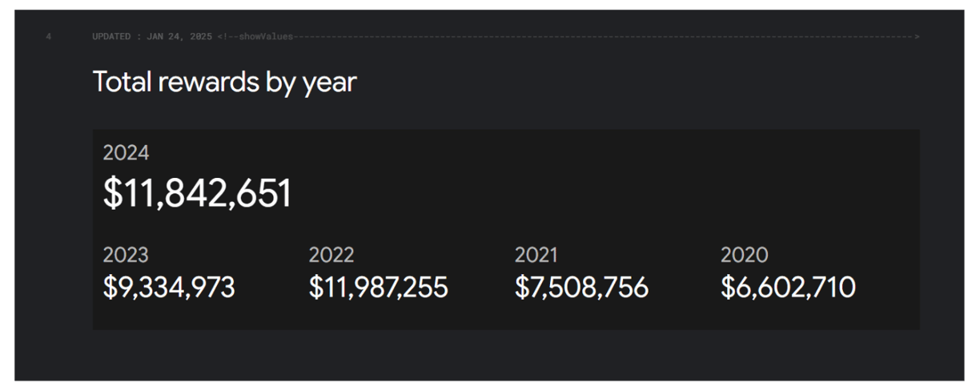
Task: Click the $7,508,756 rewards figure
Action: (581, 288)
